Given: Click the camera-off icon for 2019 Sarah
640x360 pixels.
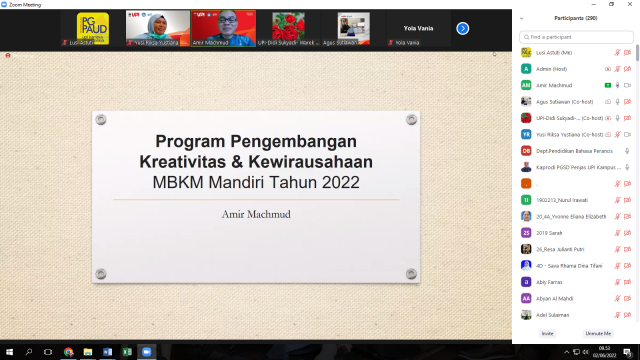Looking at the screenshot, I should pos(627,233).
